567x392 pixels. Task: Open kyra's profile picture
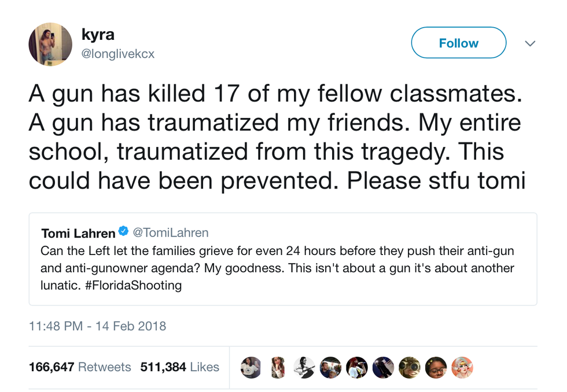(50, 44)
